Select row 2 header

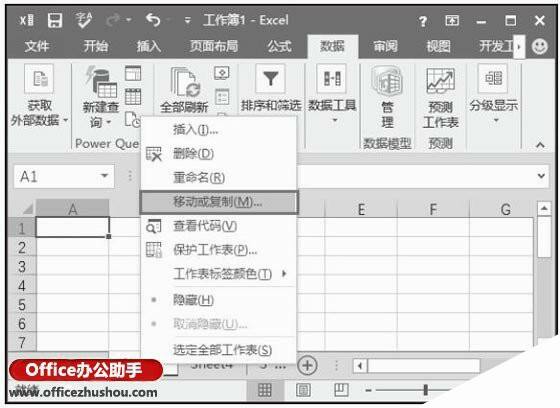pos(22,247)
